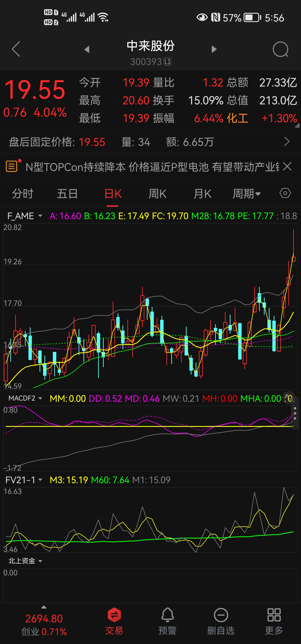Tap the 换手 15.09% value
The width and height of the screenshot is (301, 644).
pos(206,100)
